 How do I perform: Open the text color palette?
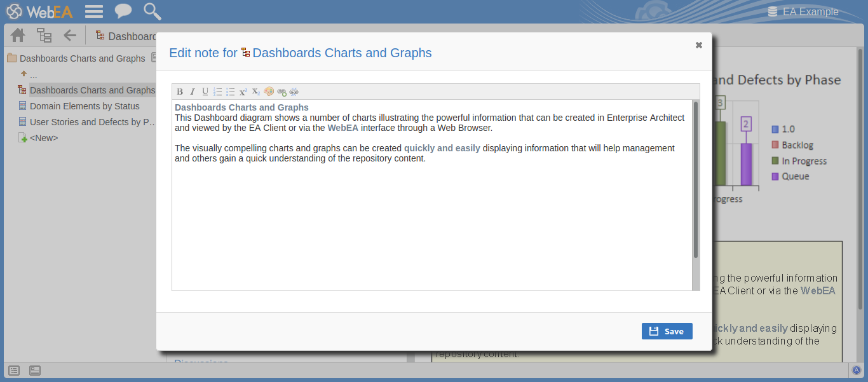click(x=269, y=92)
